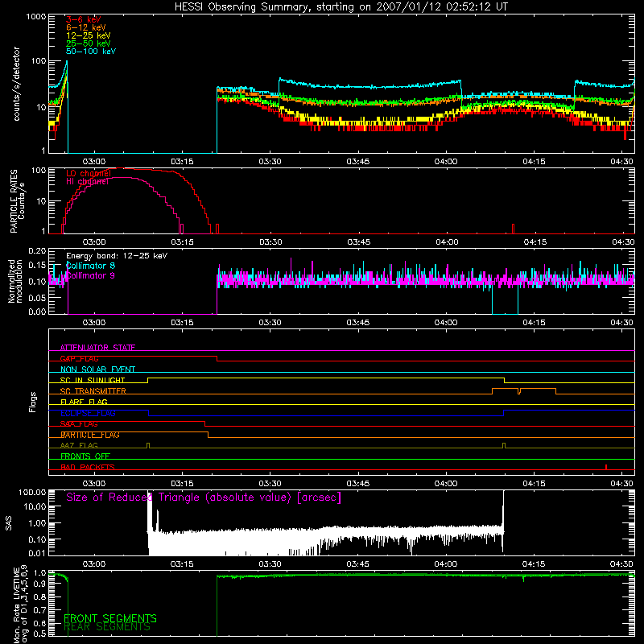Select the '3-6 keV' legend entry
The height and width of the screenshot is (644, 644).
[84, 19]
